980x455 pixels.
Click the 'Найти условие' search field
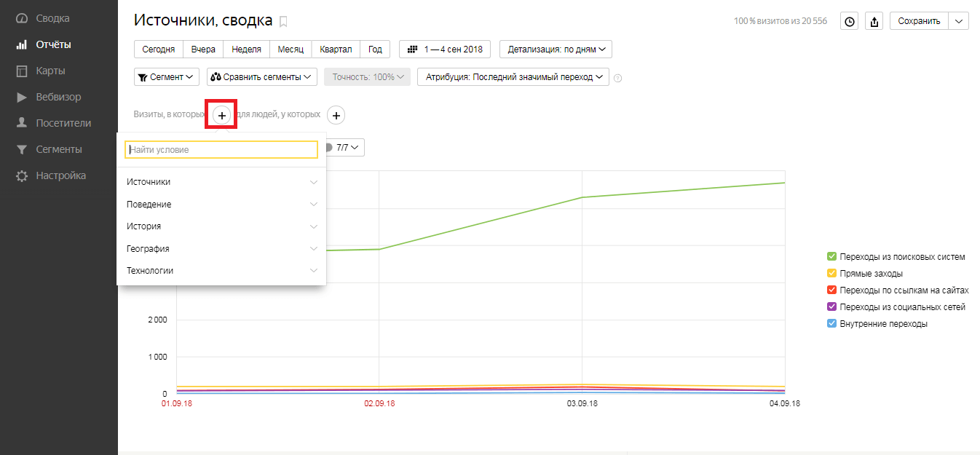(222, 149)
